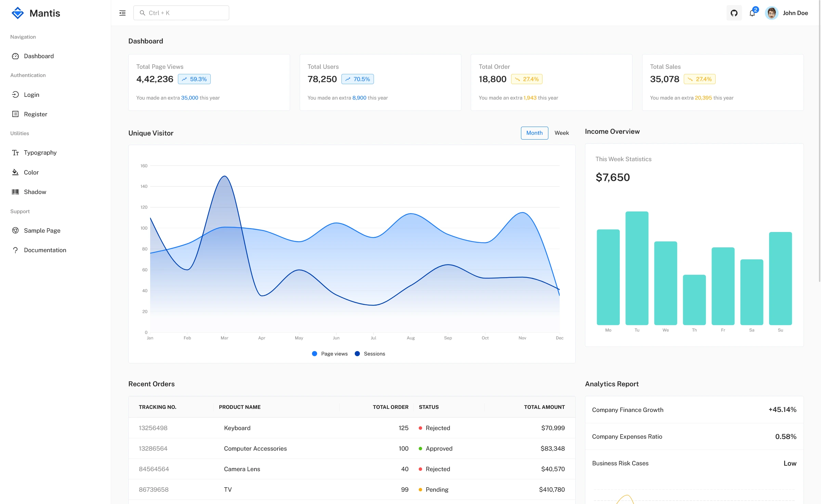Open the John Doe profile menu
821x504 pixels.
[x=786, y=13]
